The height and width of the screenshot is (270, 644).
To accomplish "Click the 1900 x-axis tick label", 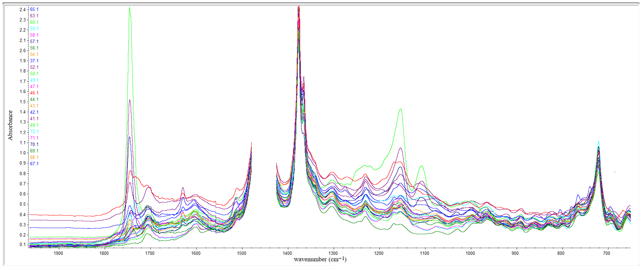I will coord(58,253).
